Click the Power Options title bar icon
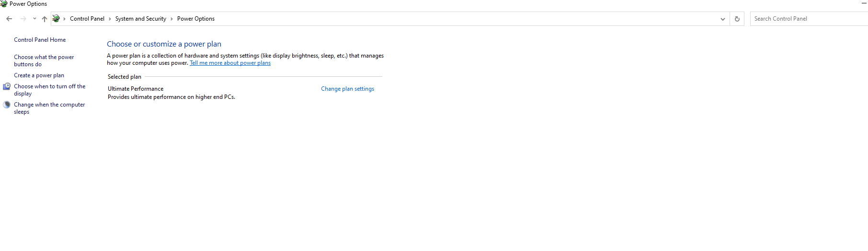The image size is (868, 251). click(x=4, y=4)
